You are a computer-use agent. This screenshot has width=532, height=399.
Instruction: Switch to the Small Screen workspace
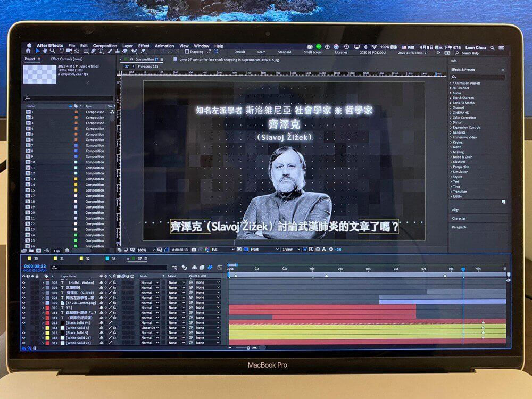point(313,52)
